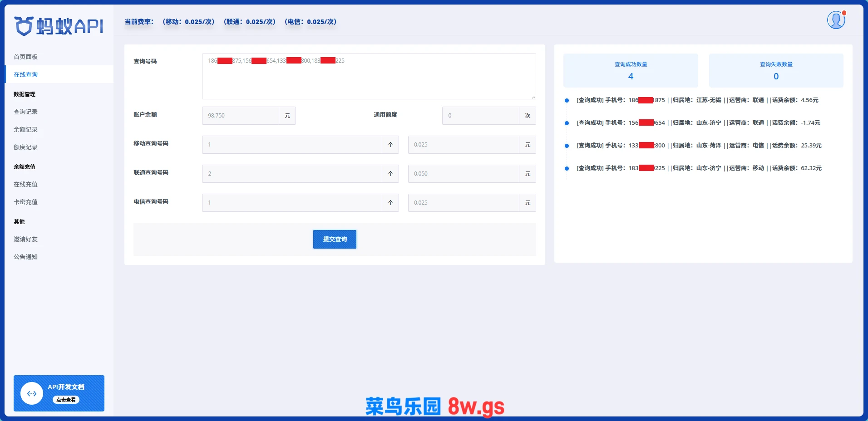Select 卡密充值 in sidebar
The image size is (868, 421).
coord(26,202)
